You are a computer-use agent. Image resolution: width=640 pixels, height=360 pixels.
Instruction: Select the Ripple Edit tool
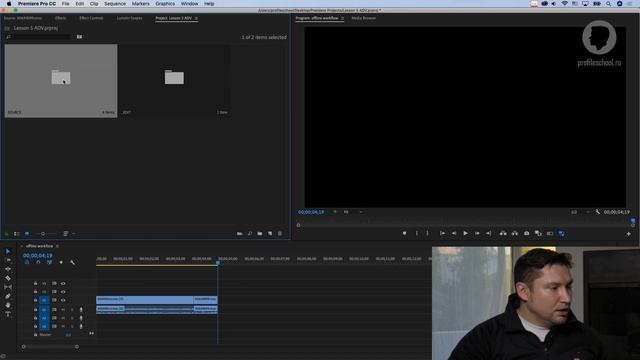pos(8,269)
